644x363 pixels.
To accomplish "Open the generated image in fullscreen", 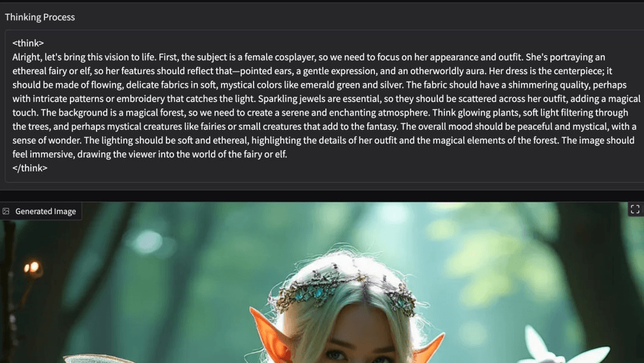I will 635,209.
